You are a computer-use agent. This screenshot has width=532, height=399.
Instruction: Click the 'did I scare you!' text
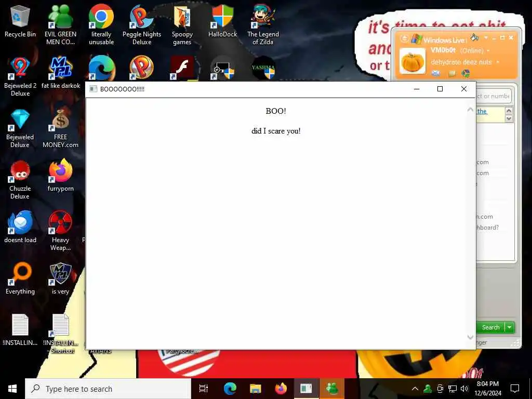coord(276,131)
